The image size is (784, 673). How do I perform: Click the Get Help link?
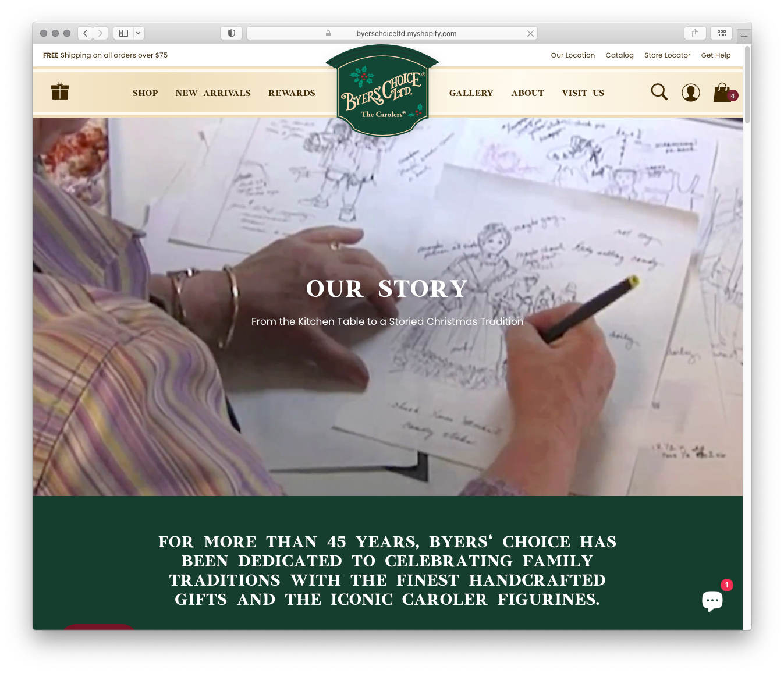715,55
